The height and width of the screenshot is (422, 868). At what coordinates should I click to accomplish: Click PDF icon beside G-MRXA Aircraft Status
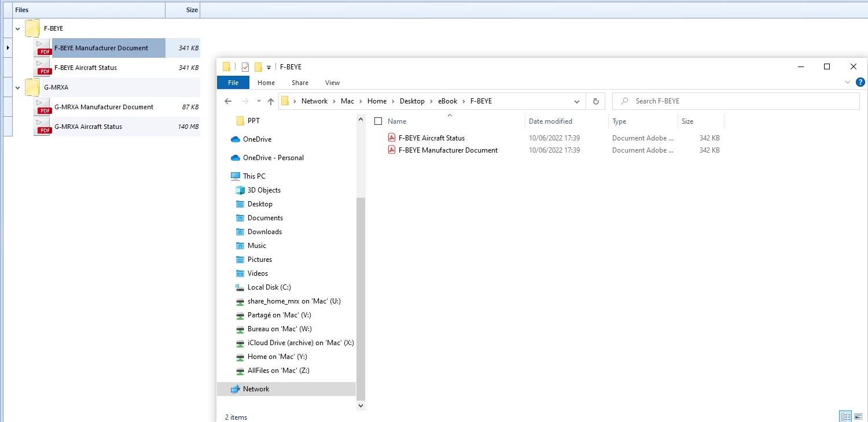coord(43,127)
